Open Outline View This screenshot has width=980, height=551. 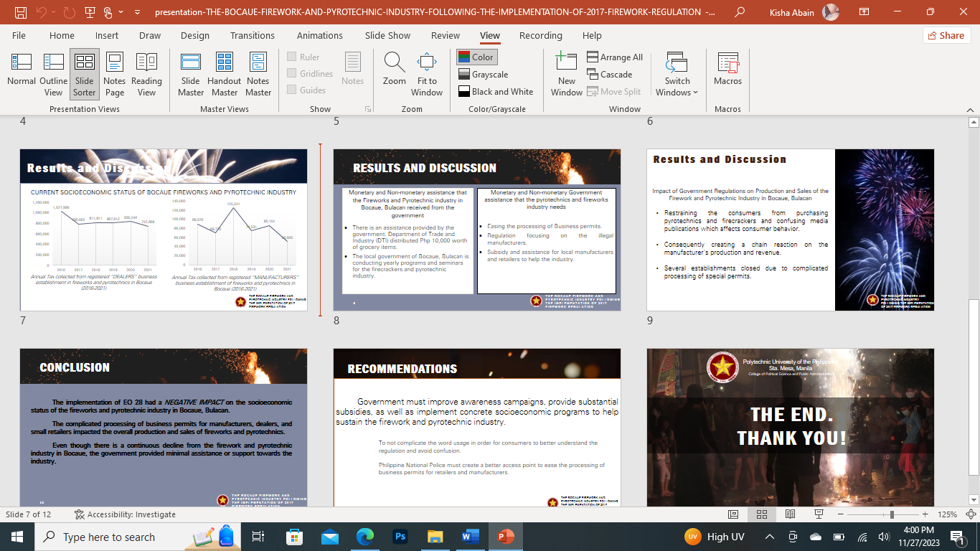point(53,75)
